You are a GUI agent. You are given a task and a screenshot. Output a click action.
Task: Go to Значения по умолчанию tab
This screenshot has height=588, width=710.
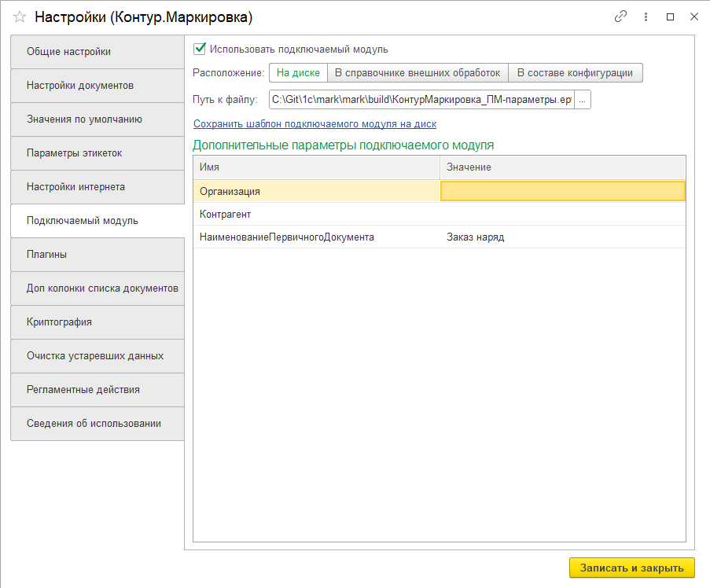[97, 119]
